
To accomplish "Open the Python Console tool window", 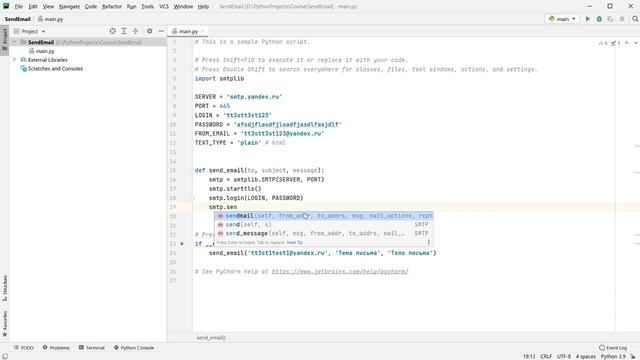I will tap(134, 348).
